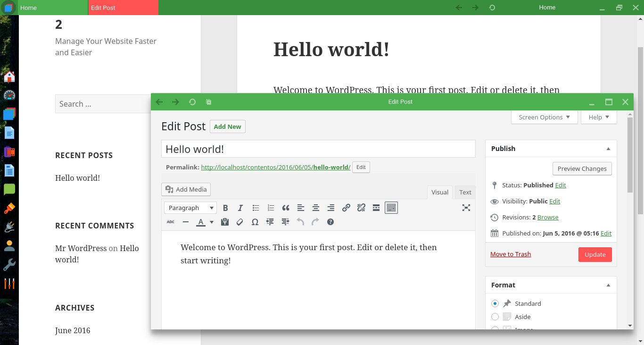Apply italic formatting
This screenshot has height=345, width=644.
[240, 208]
